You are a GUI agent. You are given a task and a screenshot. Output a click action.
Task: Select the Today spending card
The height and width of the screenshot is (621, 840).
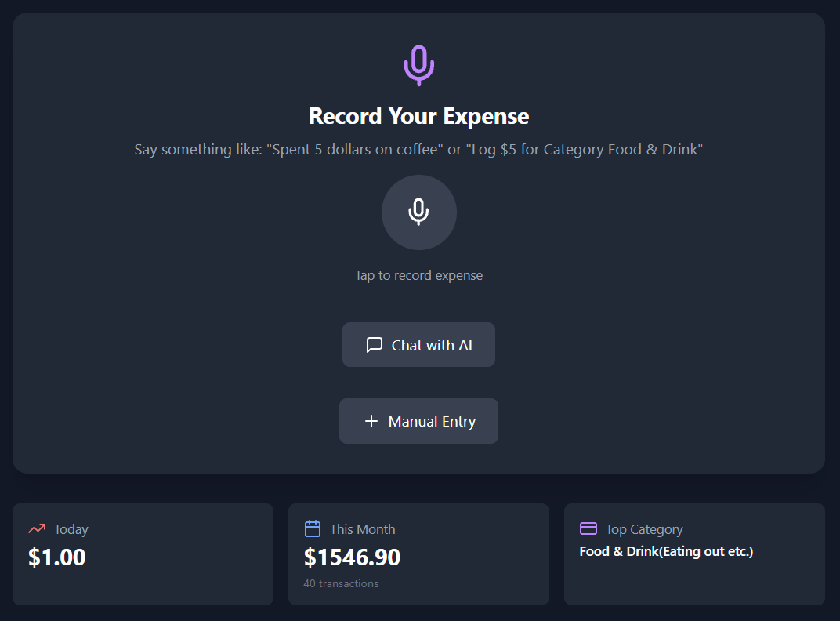[143, 554]
